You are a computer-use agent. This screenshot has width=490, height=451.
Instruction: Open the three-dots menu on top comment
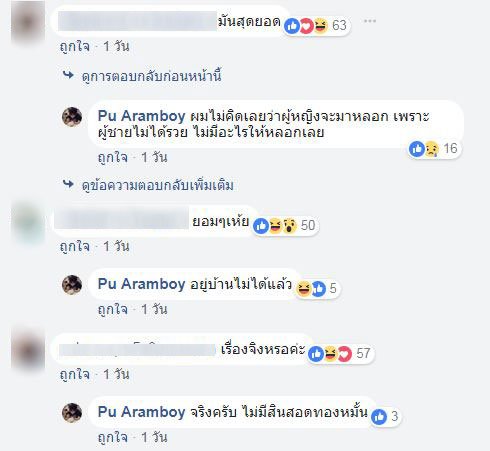370,21
